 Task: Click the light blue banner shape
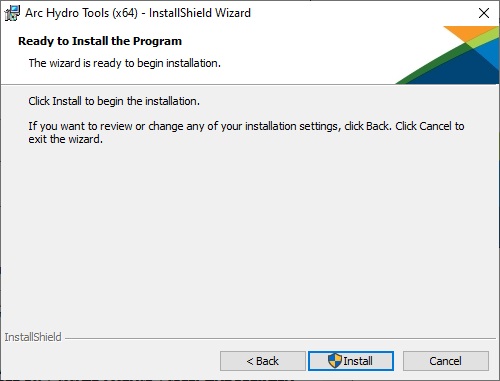click(488, 50)
